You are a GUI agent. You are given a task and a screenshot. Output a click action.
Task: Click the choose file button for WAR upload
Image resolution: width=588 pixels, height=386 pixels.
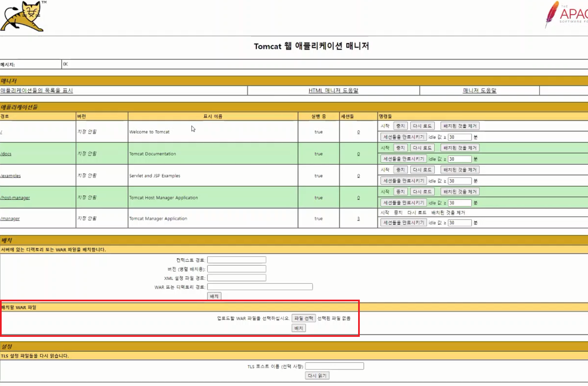(x=304, y=318)
